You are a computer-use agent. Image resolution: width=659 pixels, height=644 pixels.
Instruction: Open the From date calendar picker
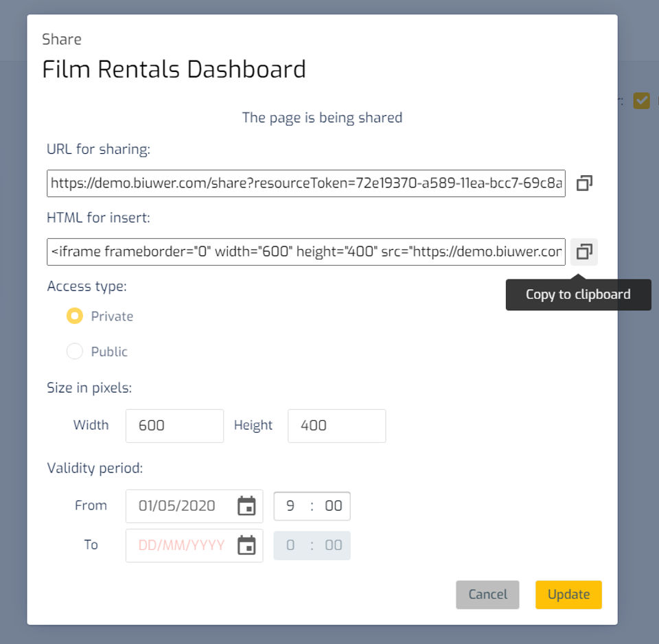point(246,507)
